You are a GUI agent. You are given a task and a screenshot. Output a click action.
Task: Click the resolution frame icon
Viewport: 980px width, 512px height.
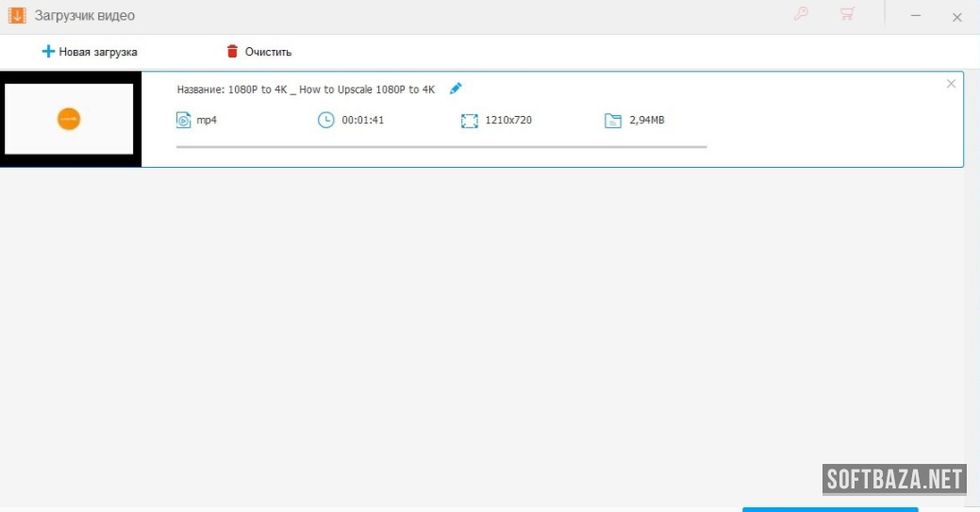469,121
